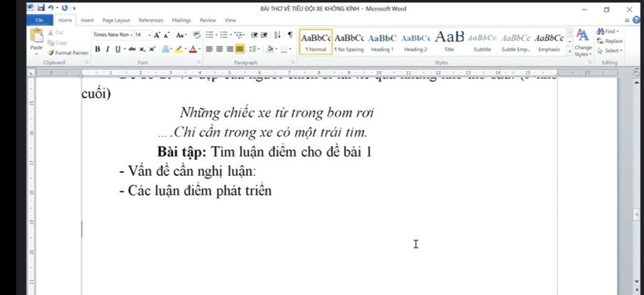Viewport: 644px width, 295px height.
Task: Apply the Heading 1 style
Action: click(x=382, y=42)
